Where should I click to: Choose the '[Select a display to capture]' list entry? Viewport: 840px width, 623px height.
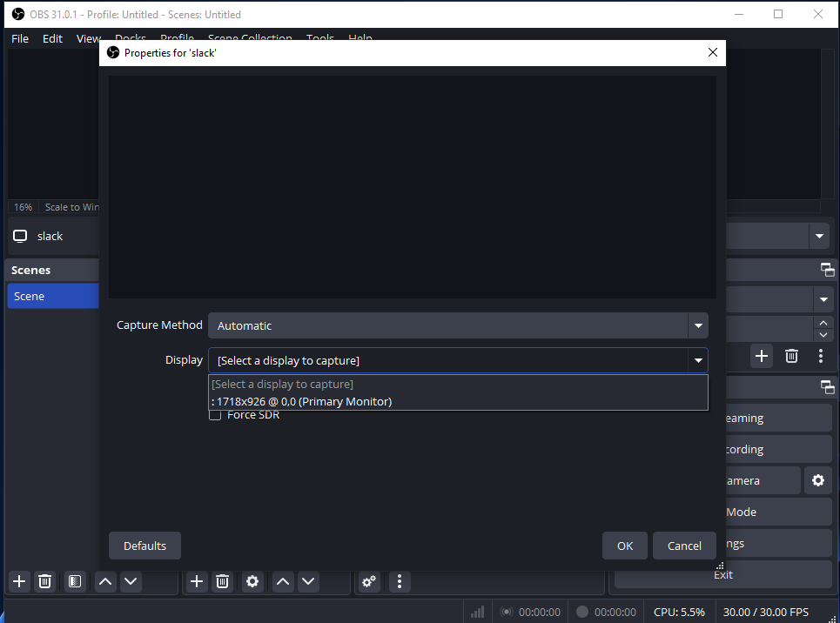pyautogui.click(x=458, y=384)
